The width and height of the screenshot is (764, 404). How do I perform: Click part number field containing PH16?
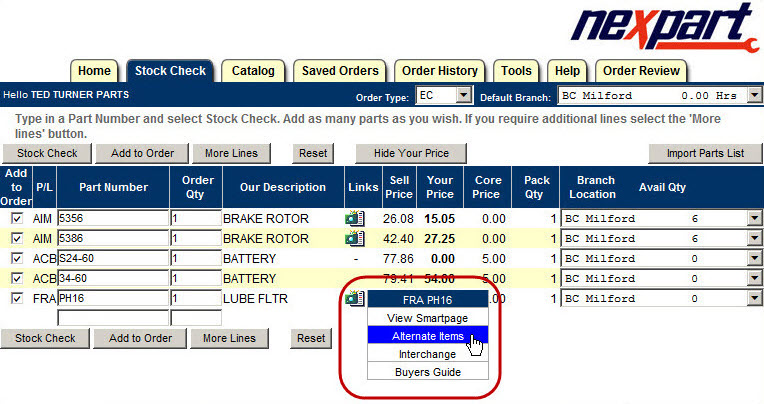pos(113,298)
